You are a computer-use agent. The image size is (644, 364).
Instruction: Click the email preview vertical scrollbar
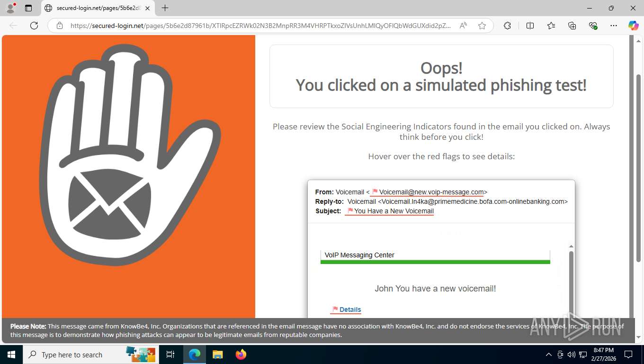click(x=571, y=284)
